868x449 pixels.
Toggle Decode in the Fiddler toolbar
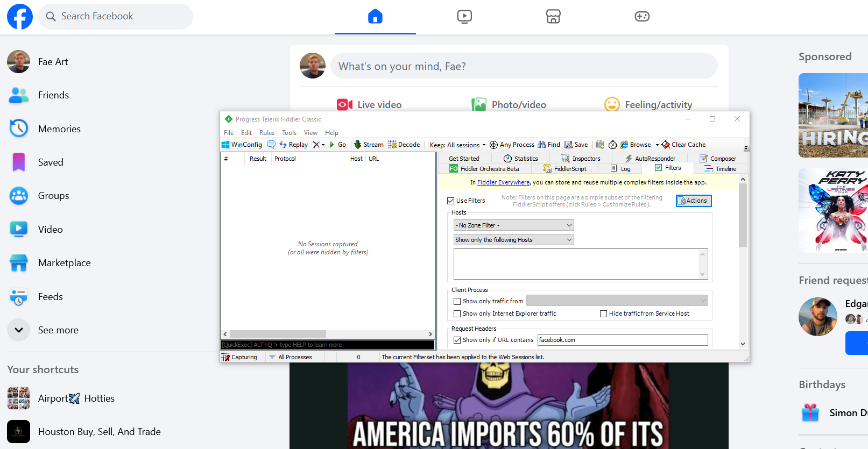pyautogui.click(x=404, y=145)
